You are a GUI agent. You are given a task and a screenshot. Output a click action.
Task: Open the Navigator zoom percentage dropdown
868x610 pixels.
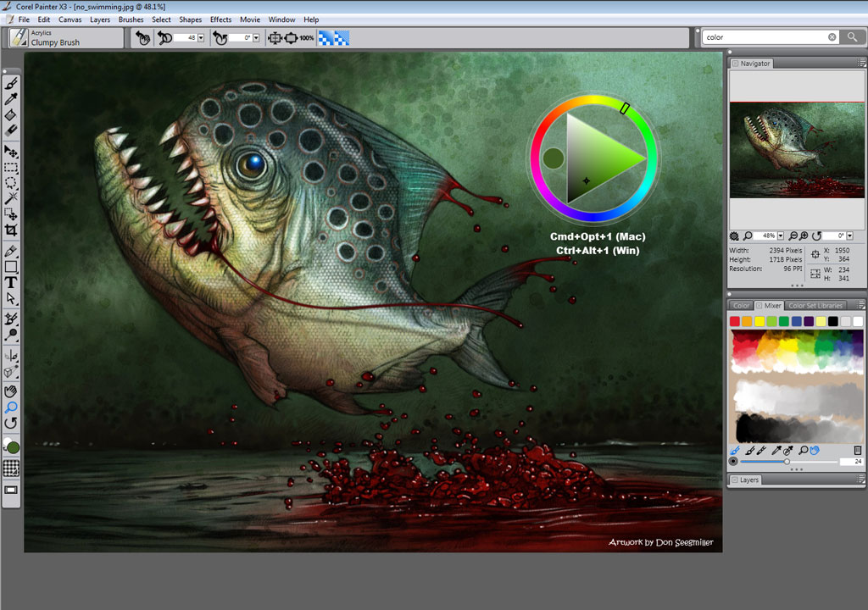(x=782, y=236)
